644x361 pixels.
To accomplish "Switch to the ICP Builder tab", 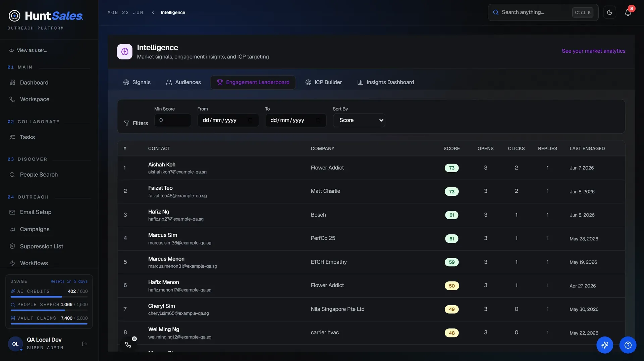I will pyautogui.click(x=324, y=82).
